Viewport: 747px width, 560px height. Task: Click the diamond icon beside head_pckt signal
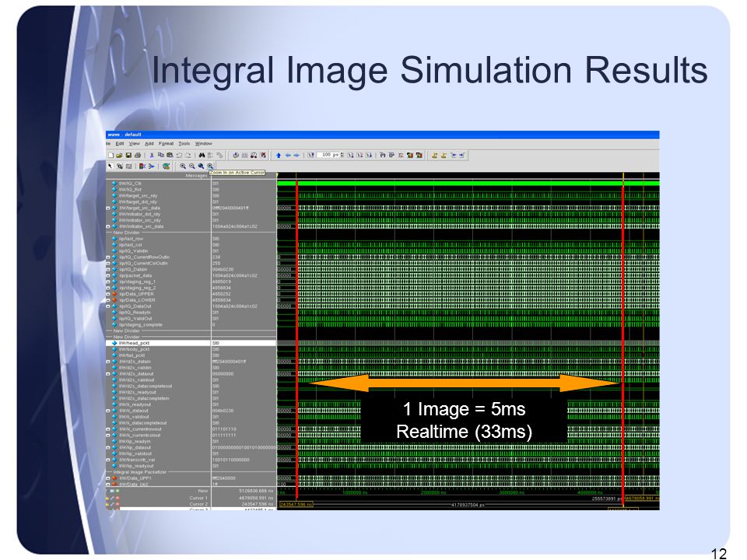point(114,343)
